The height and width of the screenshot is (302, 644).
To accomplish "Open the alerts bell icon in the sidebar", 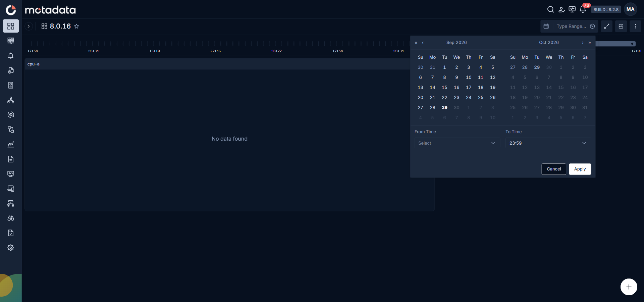I will (11, 56).
